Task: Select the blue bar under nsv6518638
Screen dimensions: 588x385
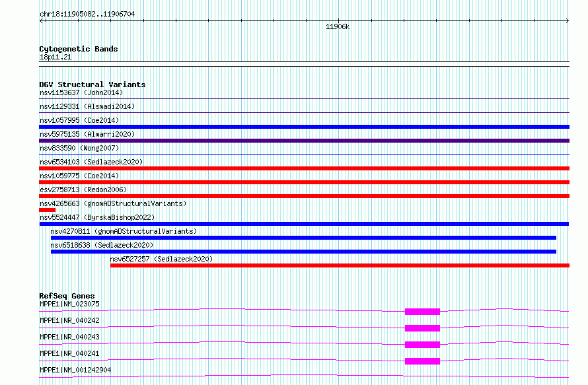Action: point(303,252)
